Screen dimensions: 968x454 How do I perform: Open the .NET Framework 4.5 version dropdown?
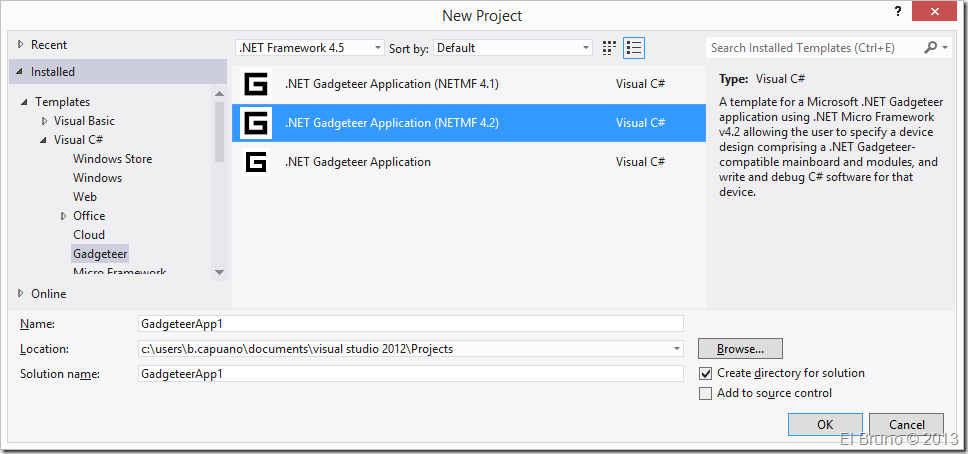point(309,48)
